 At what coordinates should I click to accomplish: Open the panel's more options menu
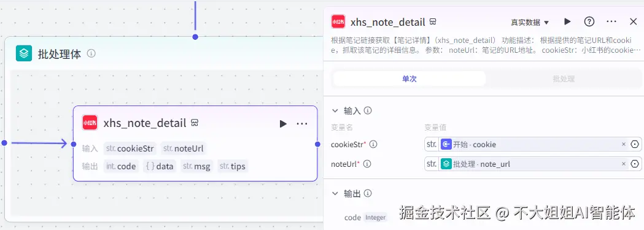(611, 21)
